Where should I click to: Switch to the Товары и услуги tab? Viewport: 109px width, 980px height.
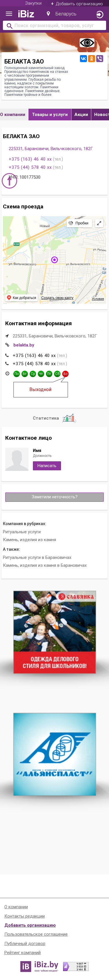50,115
